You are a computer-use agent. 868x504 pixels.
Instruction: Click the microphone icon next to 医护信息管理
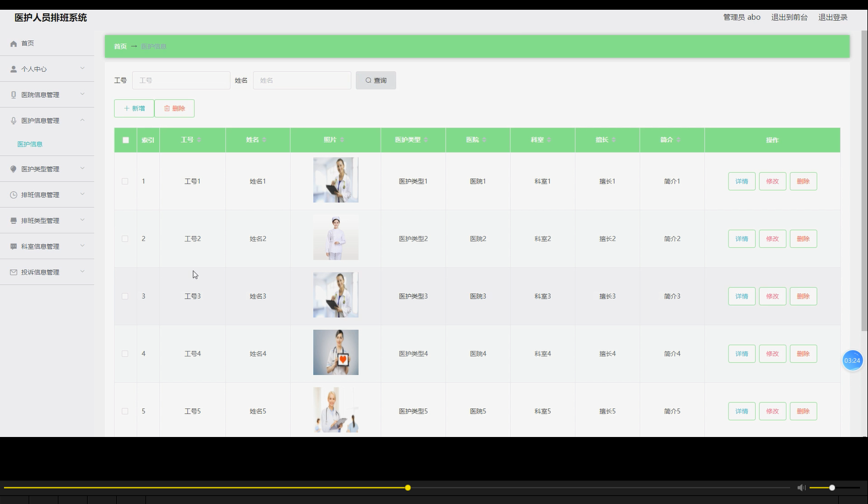[x=14, y=121]
